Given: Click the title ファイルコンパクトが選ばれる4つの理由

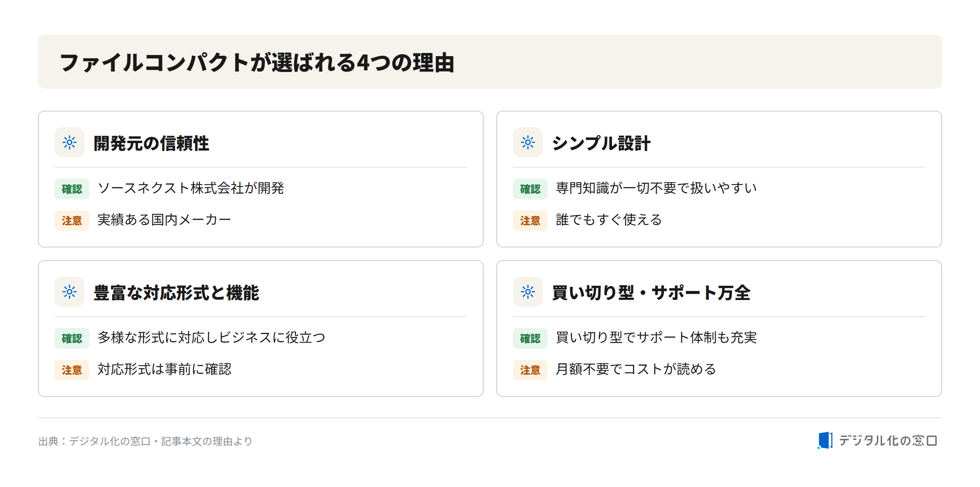Looking at the screenshot, I should [x=257, y=62].
